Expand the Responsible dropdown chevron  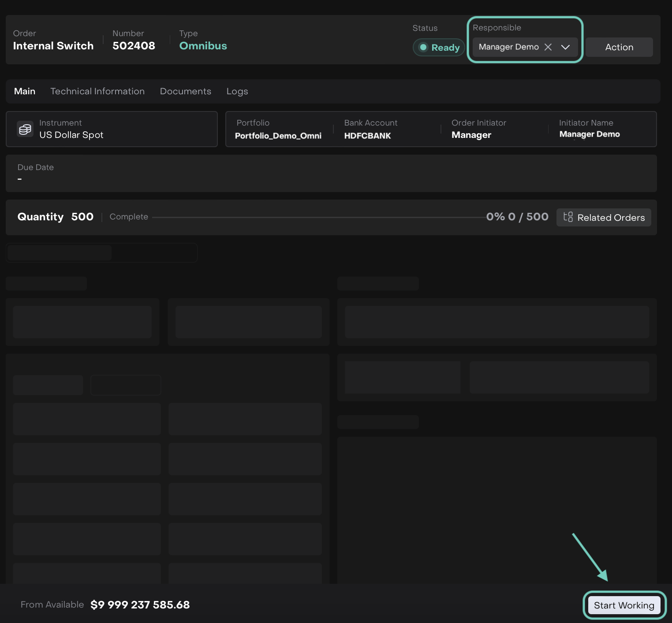pyautogui.click(x=565, y=47)
